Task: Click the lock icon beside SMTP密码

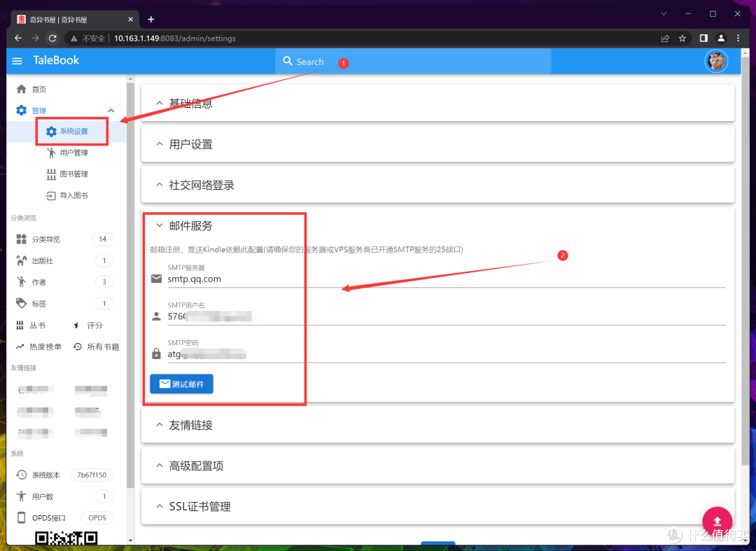Action: tap(156, 353)
